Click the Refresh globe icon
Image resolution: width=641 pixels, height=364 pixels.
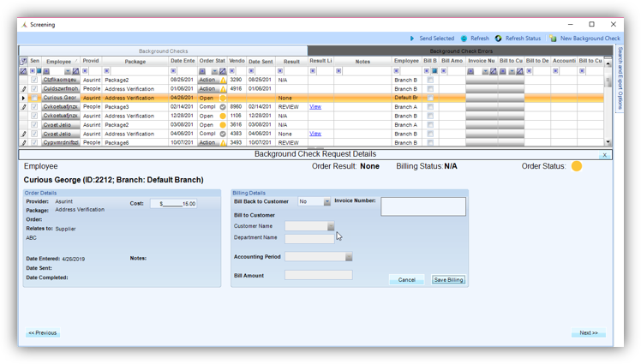(464, 39)
